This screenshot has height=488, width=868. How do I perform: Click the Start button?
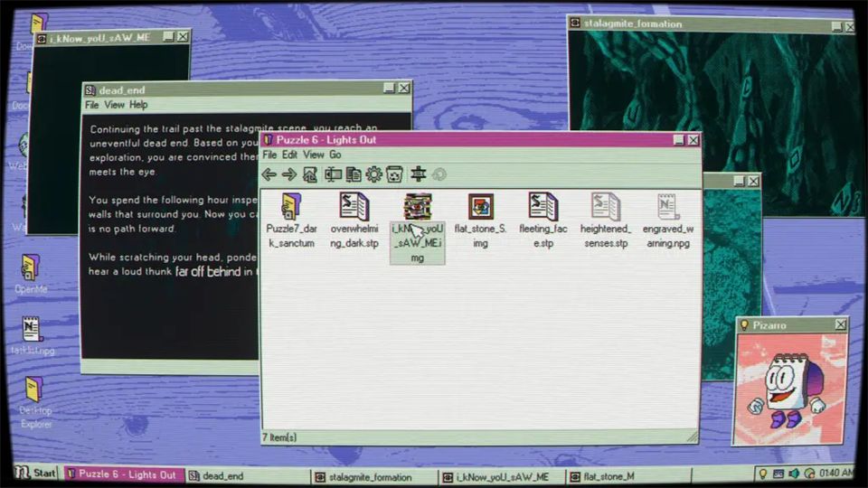(x=36, y=473)
